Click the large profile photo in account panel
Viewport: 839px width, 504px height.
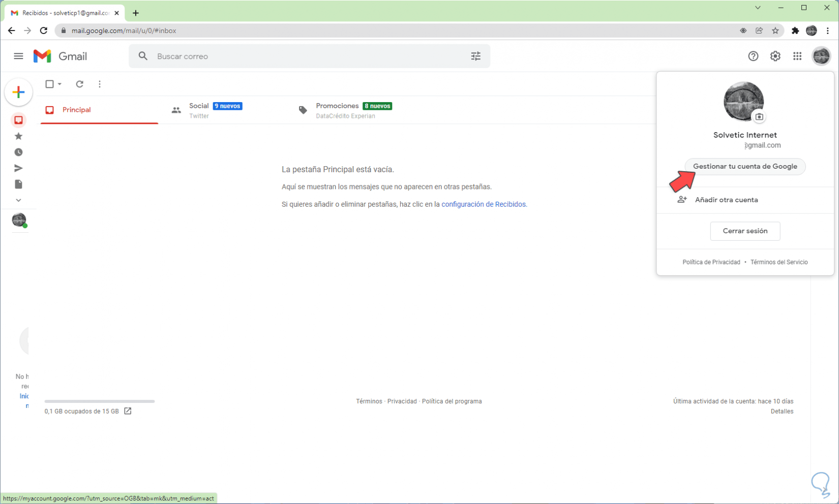click(x=743, y=102)
